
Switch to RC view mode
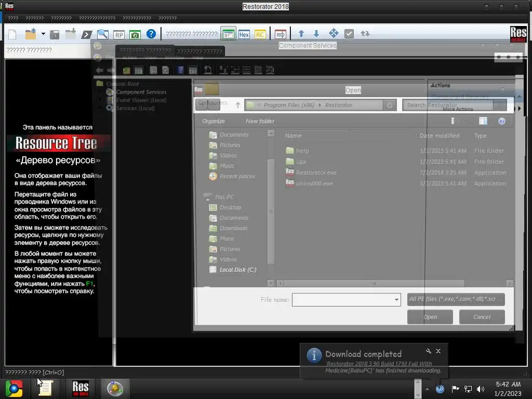pos(260,34)
